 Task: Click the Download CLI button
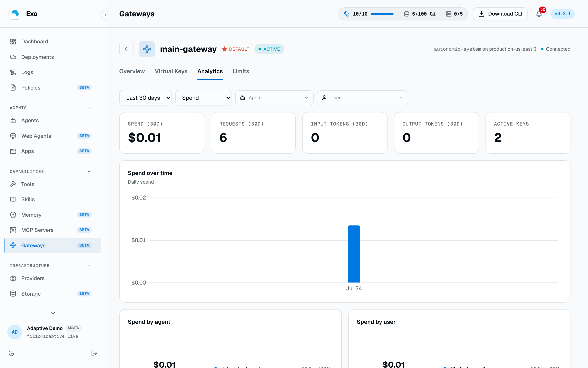[500, 14]
